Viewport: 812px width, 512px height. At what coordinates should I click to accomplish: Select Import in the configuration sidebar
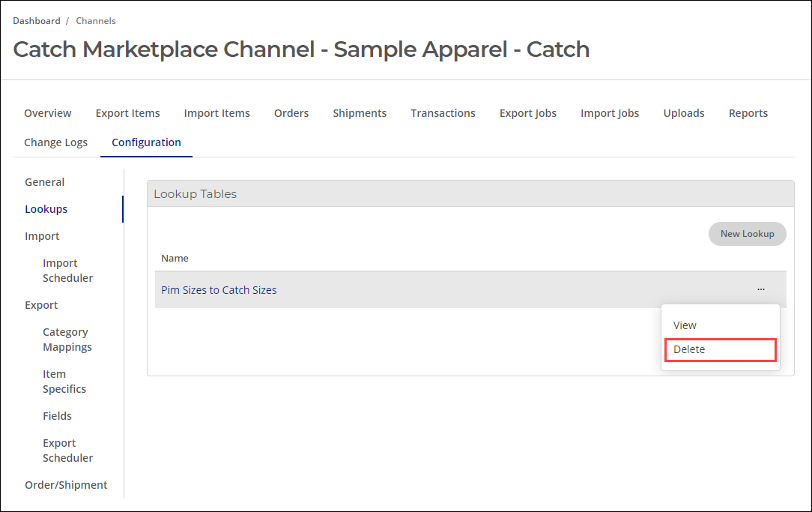pos(42,236)
